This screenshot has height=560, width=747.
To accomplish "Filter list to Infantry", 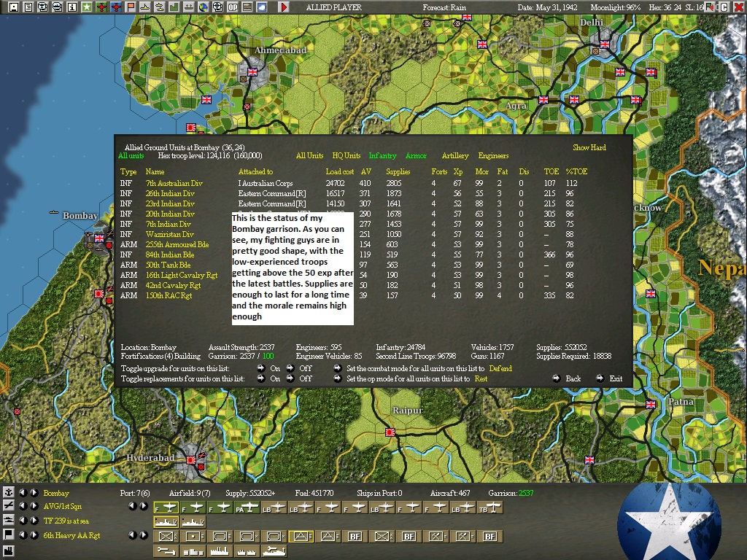I will [x=382, y=156].
